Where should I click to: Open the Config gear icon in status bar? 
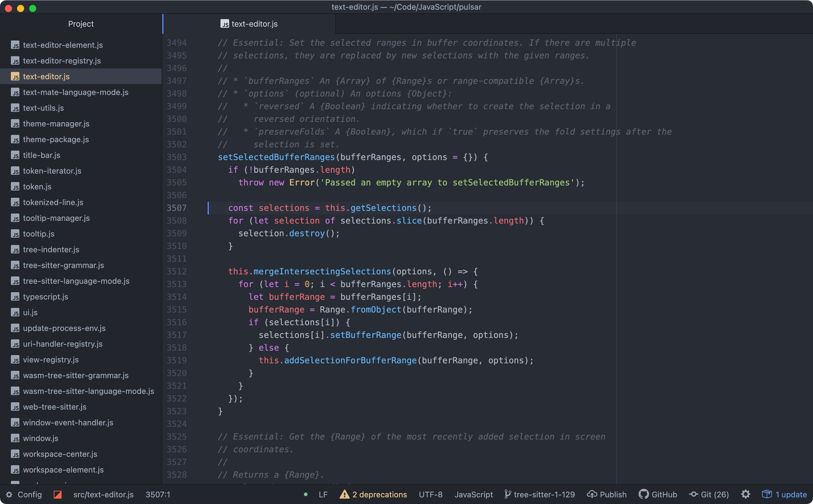(9, 494)
